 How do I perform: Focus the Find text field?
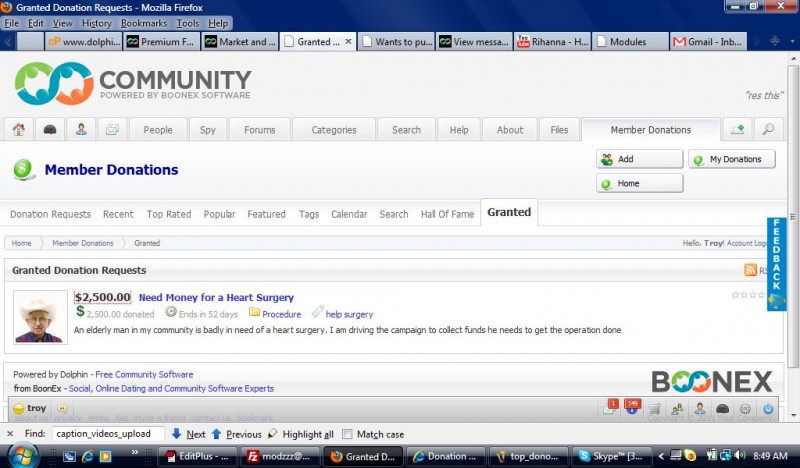[x=108, y=434]
